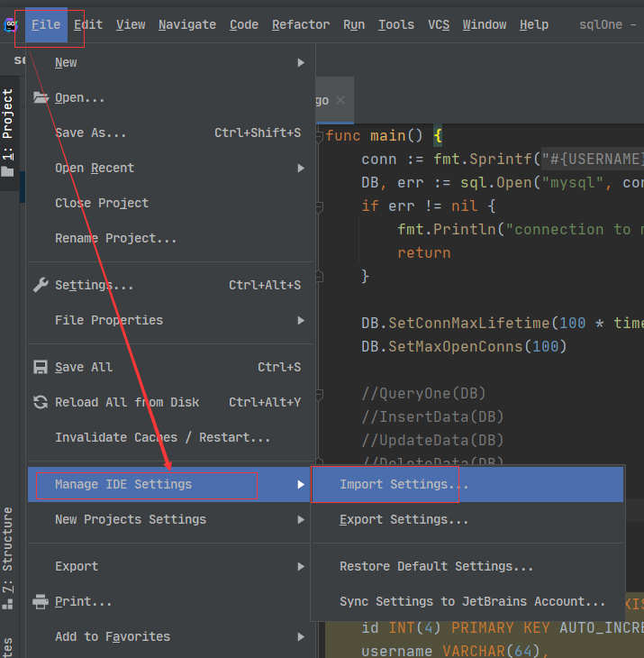Click the '//InsertData(DB)' comment line
Viewport: 644px width, 658px height.
coord(432,417)
